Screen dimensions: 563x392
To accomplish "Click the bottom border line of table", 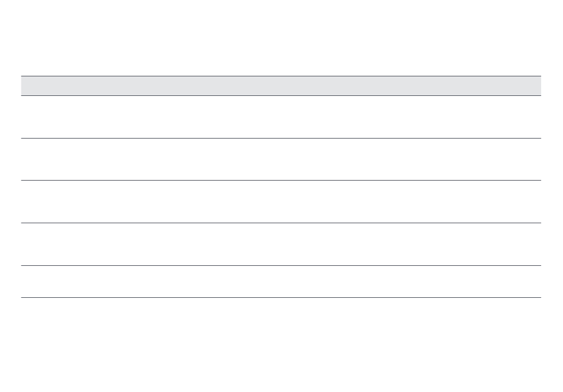I will click(281, 297).
